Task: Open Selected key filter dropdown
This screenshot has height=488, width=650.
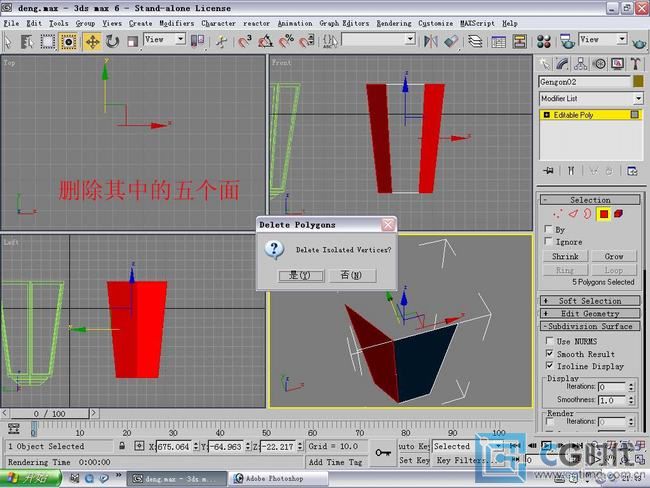Action: click(x=467, y=446)
